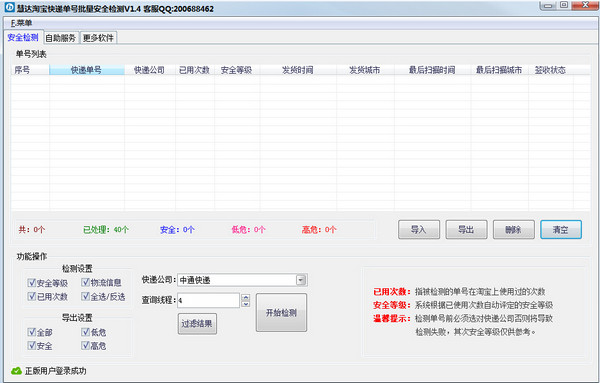Click the 共: 0个 counter text
600x383 pixels.
pyautogui.click(x=32, y=230)
